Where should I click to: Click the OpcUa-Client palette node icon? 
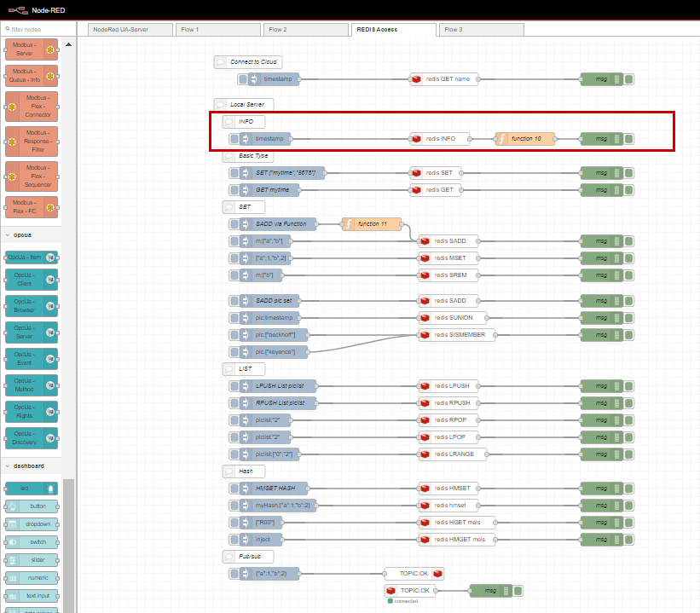(x=50, y=280)
